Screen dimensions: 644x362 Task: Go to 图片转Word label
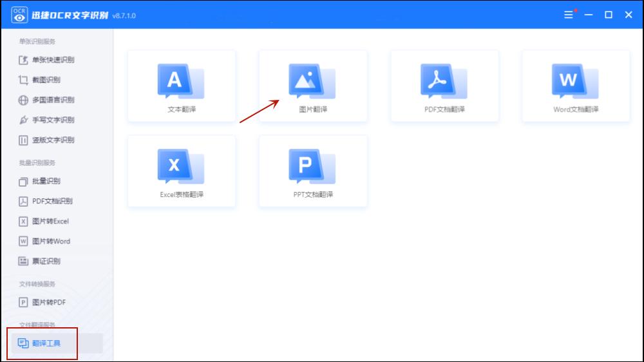(52, 241)
